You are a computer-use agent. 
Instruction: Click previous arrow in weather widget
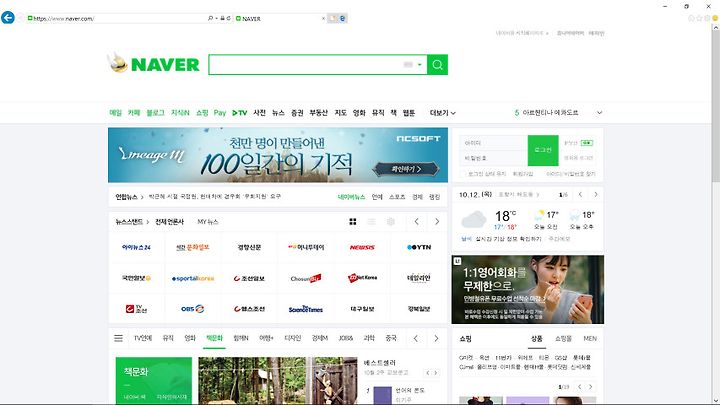point(580,195)
